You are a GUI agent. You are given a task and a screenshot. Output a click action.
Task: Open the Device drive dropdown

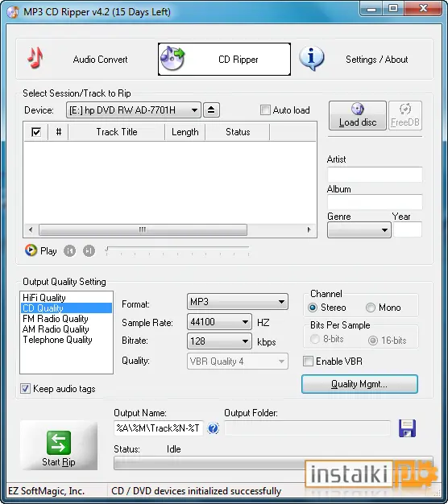134,110
